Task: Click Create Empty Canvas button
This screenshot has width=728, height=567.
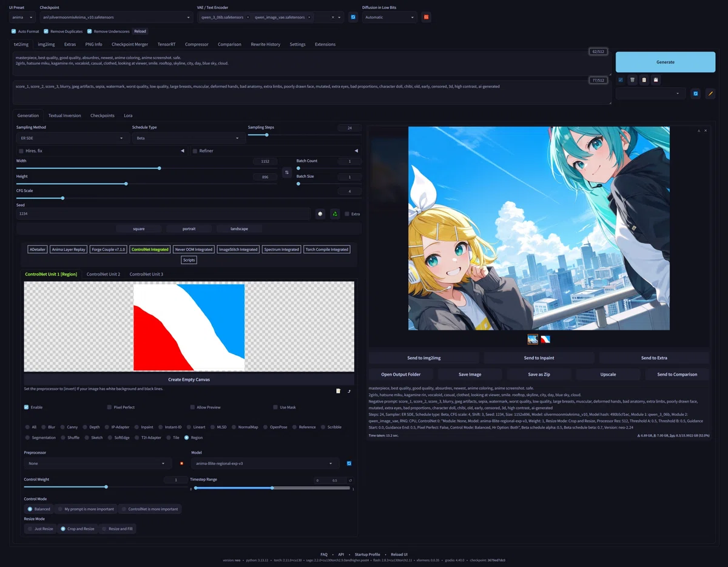Action: coord(189,379)
